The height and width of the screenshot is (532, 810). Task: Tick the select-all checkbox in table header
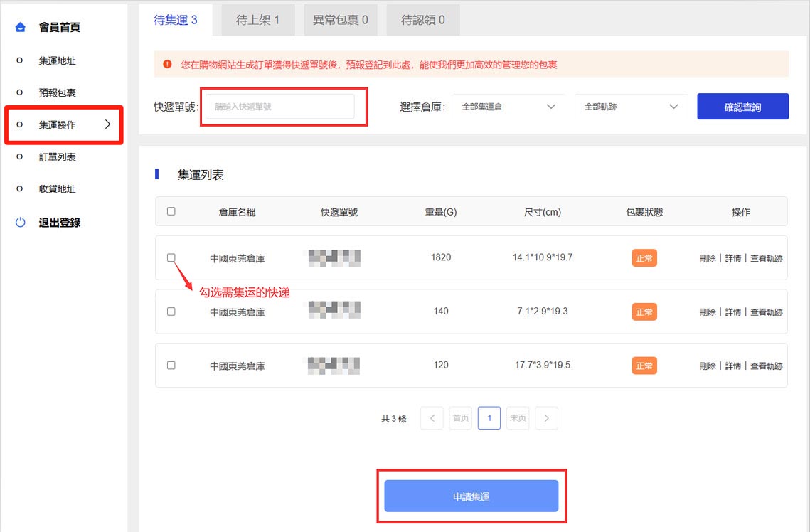[171, 211]
